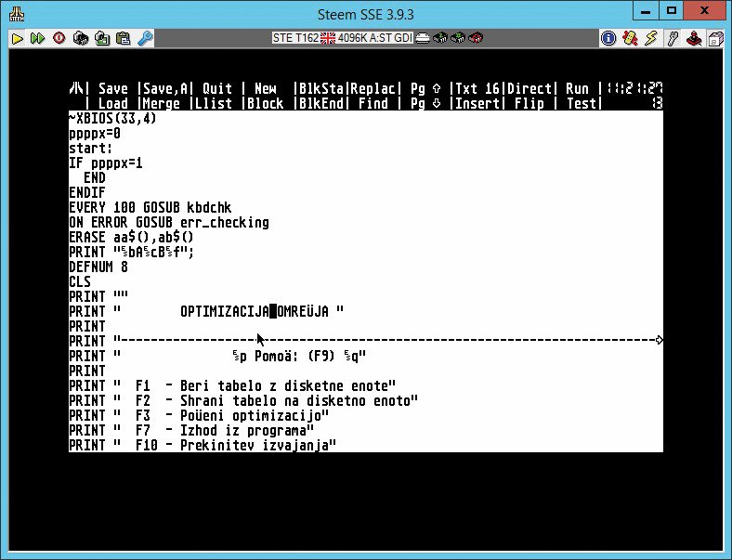This screenshot has height=560, width=732.
Task: Click Pg up arrow menu item
Action: click(425, 88)
